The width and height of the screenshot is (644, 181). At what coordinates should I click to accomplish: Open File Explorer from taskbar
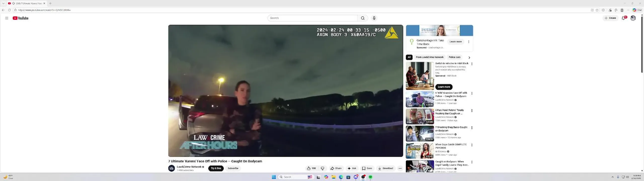(334, 177)
